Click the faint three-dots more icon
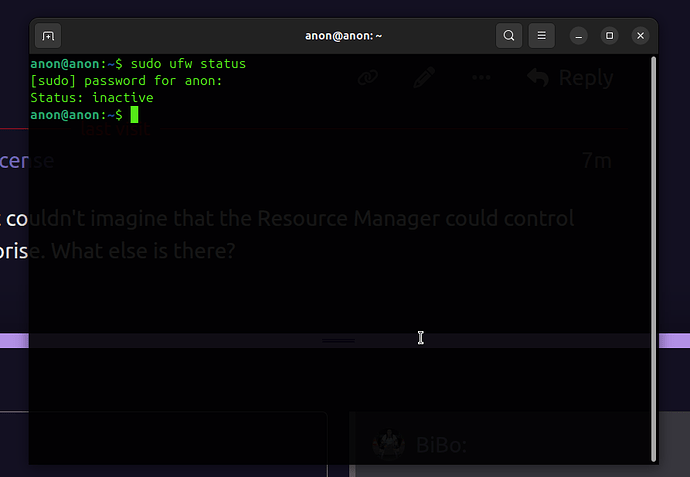Image resolution: width=690 pixels, height=477 pixels. (x=482, y=77)
